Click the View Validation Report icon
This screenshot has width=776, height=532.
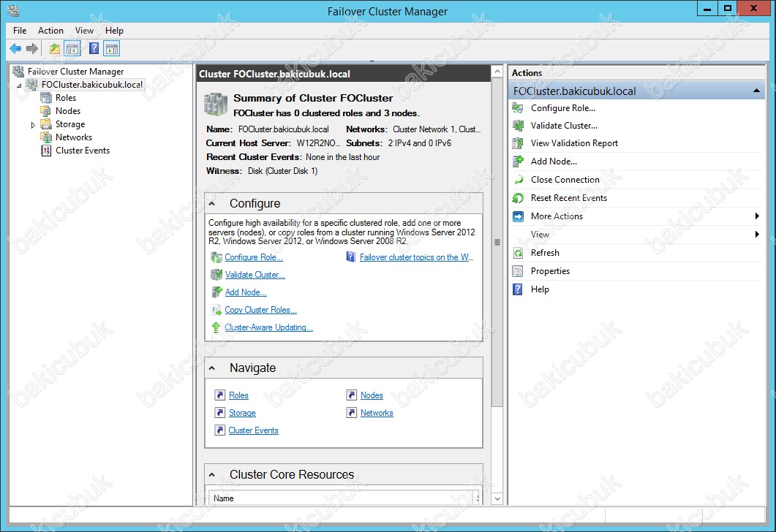click(518, 143)
